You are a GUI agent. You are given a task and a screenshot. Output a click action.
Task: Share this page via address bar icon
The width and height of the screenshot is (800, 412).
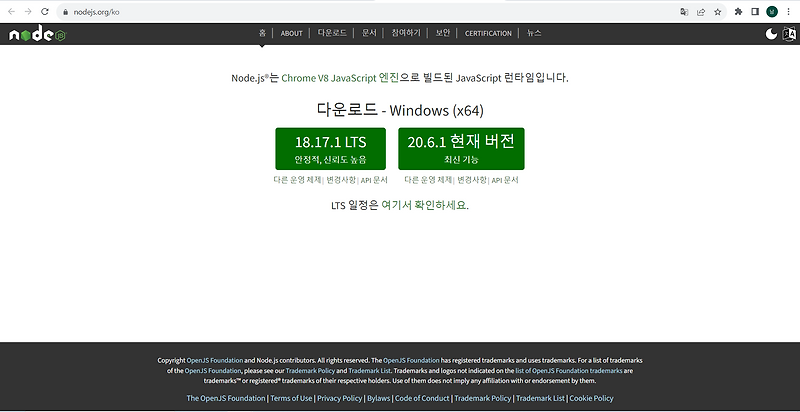click(701, 12)
